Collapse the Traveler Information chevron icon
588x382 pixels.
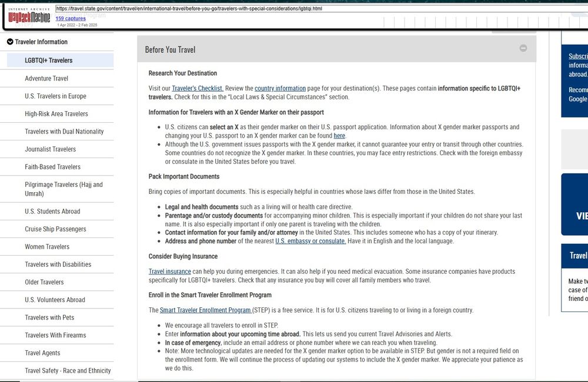click(10, 42)
